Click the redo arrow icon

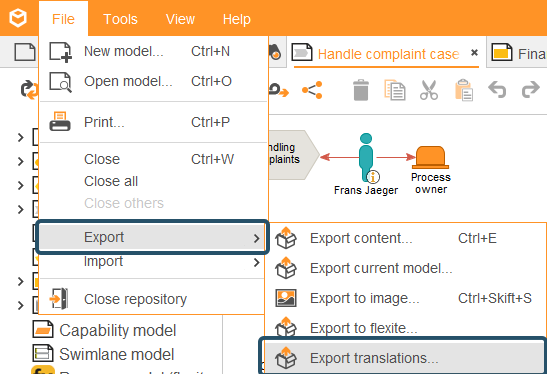point(531,89)
